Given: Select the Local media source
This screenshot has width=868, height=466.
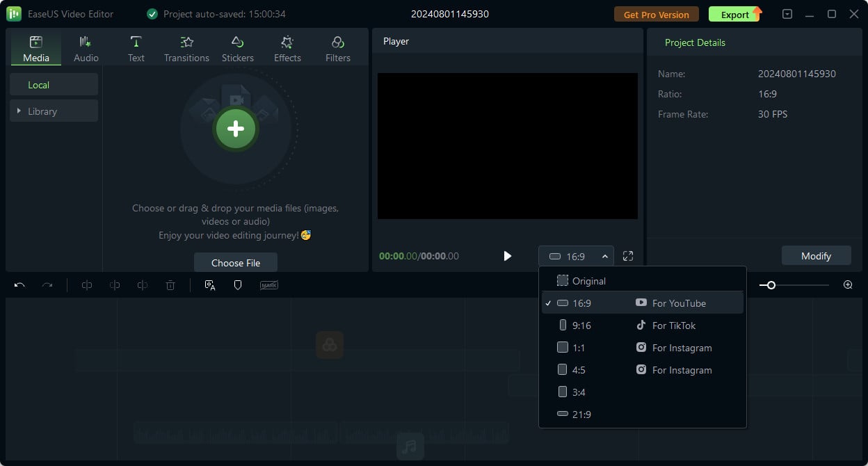Looking at the screenshot, I should pyautogui.click(x=54, y=85).
